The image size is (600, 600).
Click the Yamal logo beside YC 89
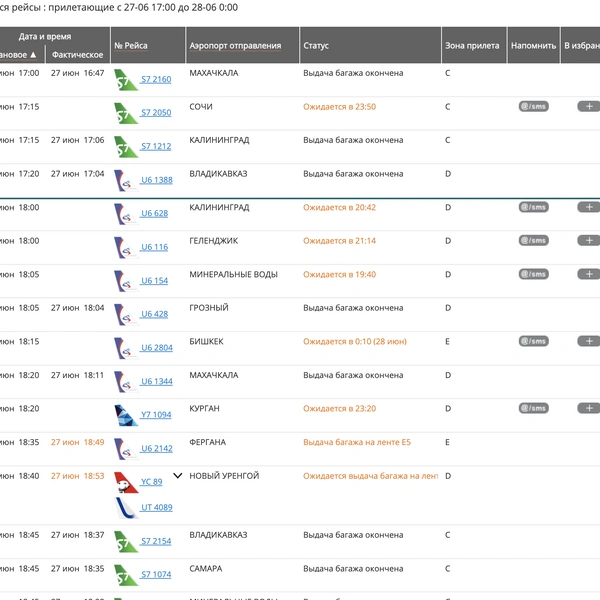pos(126,482)
